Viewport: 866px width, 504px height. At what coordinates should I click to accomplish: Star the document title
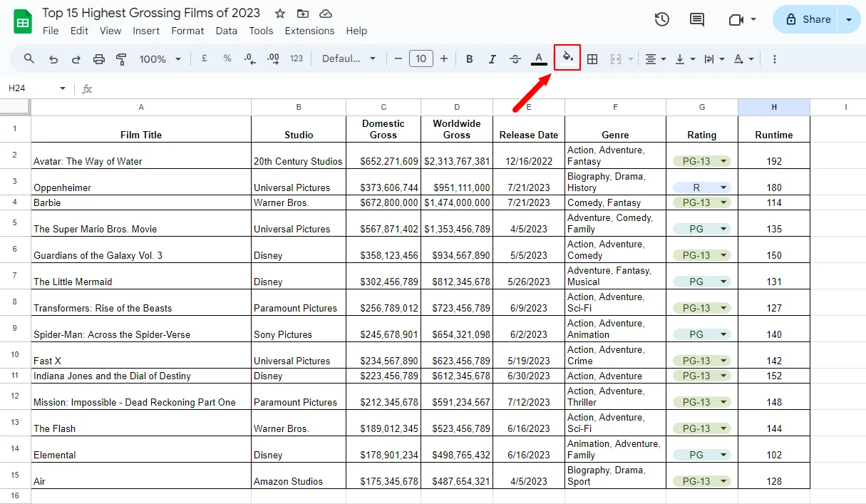point(280,14)
